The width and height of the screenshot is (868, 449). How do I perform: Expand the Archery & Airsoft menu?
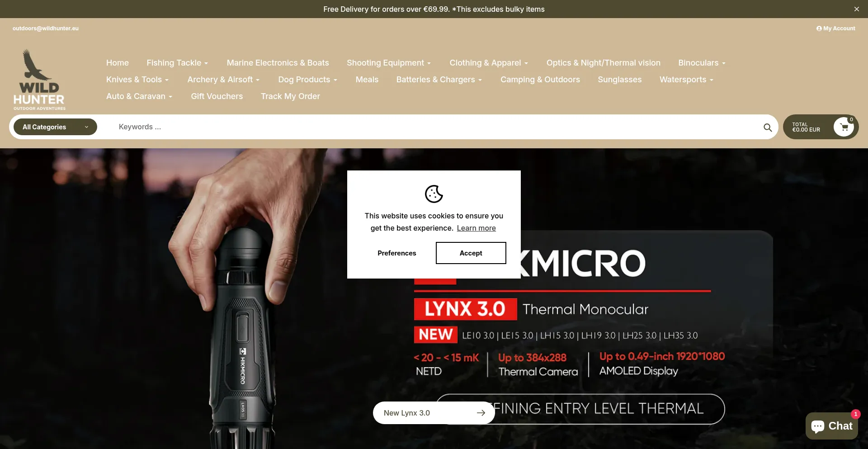click(224, 80)
